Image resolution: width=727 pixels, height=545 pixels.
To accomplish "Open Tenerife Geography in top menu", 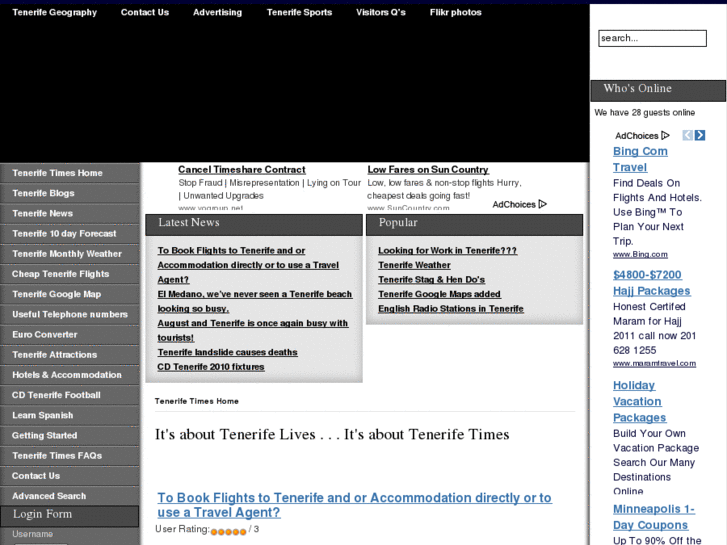I will [x=55, y=13].
